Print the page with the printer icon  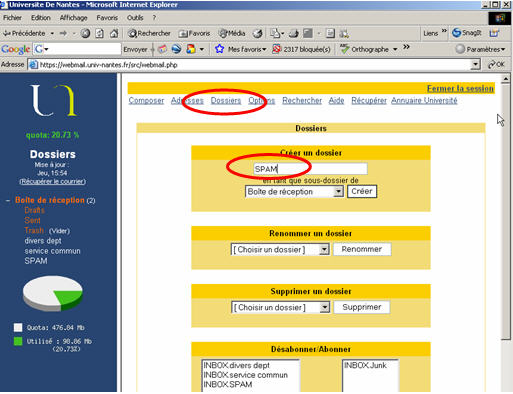[294, 33]
